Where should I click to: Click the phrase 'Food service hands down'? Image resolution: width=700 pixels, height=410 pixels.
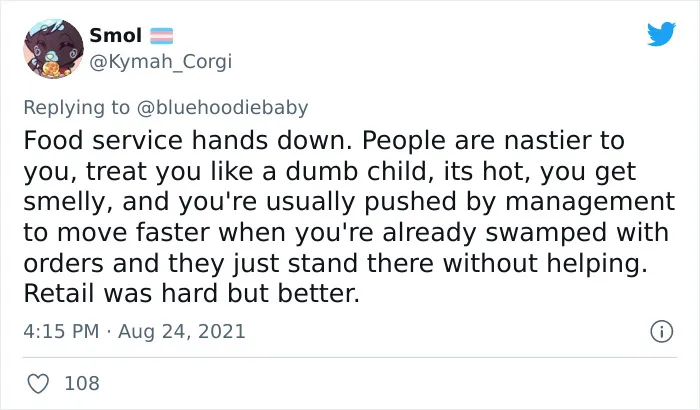184,140
